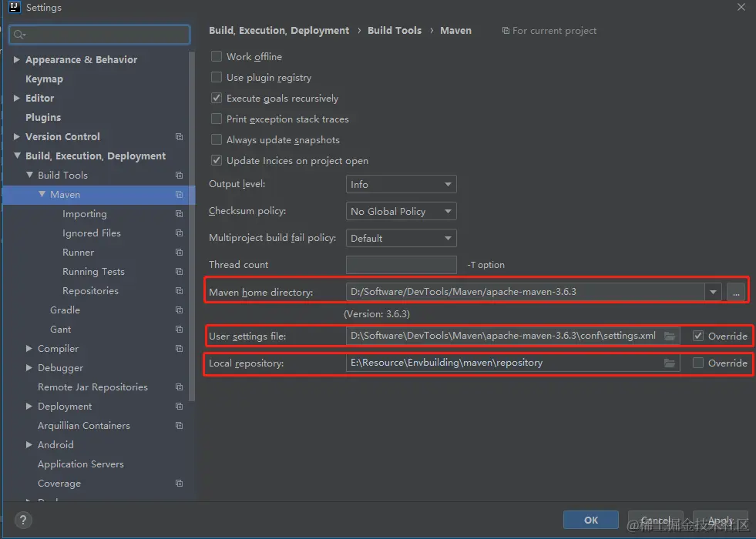Image resolution: width=756 pixels, height=539 pixels.
Task: Select Keymap in settings tree
Action: pyautogui.click(x=45, y=79)
